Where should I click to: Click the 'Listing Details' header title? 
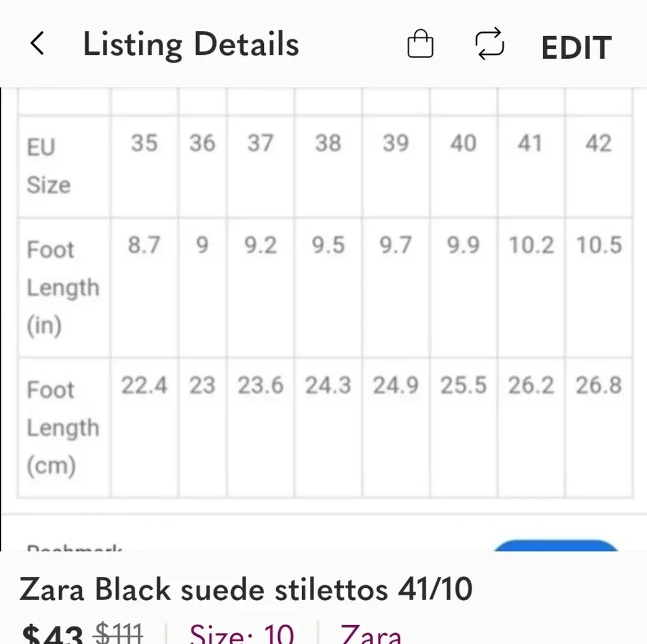click(x=192, y=44)
